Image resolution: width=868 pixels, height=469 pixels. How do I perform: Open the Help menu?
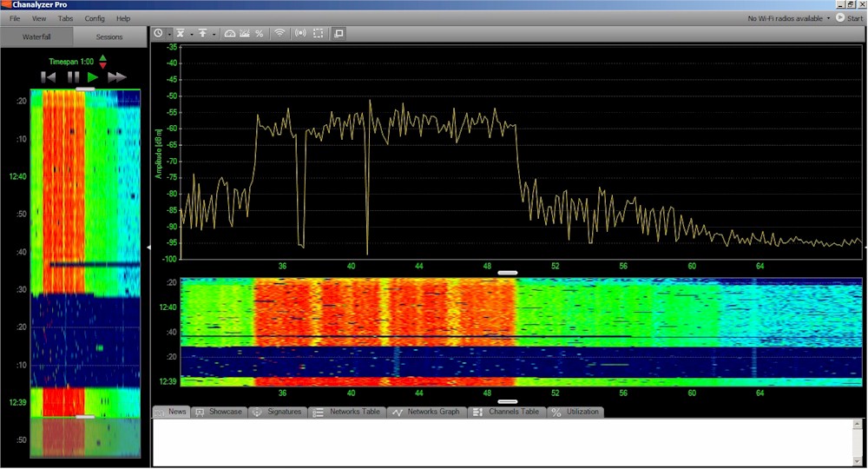click(123, 18)
